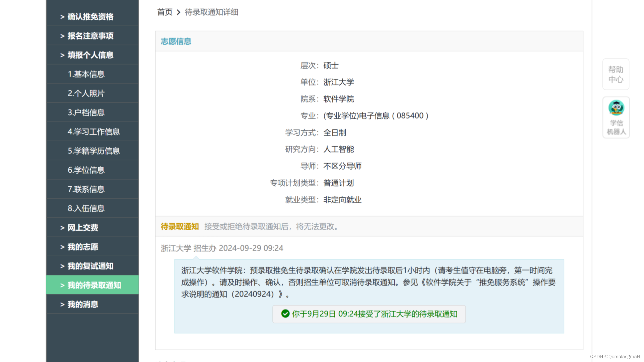Expand the 报名注意事项 sidebar section

(x=92, y=36)
